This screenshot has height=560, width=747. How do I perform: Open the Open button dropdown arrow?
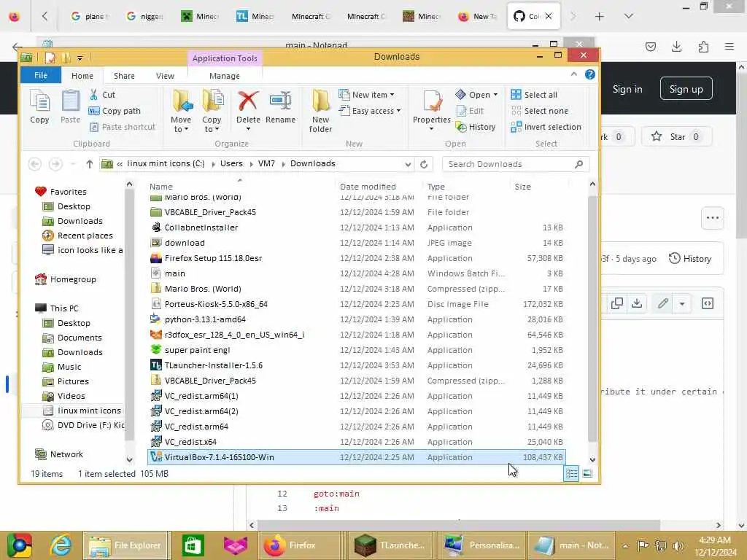495,95
